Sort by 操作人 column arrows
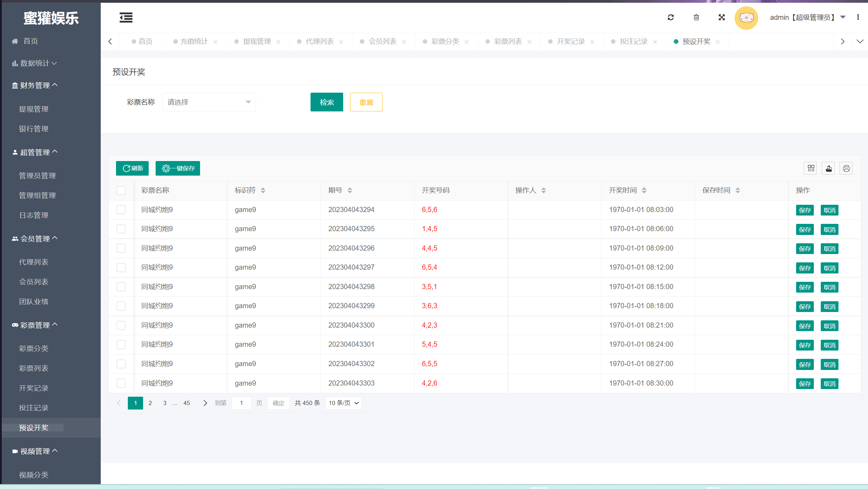Viewport: 868px width, 489px height. pyautogui.click(x=544, y=190)
